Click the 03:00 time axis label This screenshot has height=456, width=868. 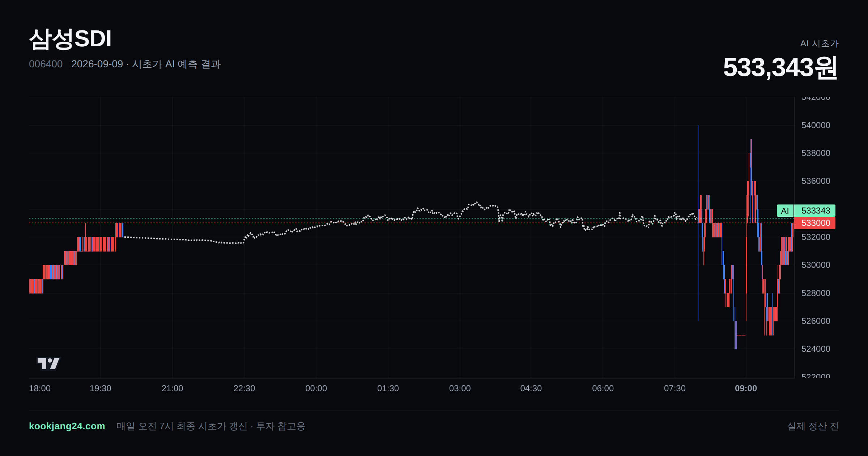pos(460,388)
